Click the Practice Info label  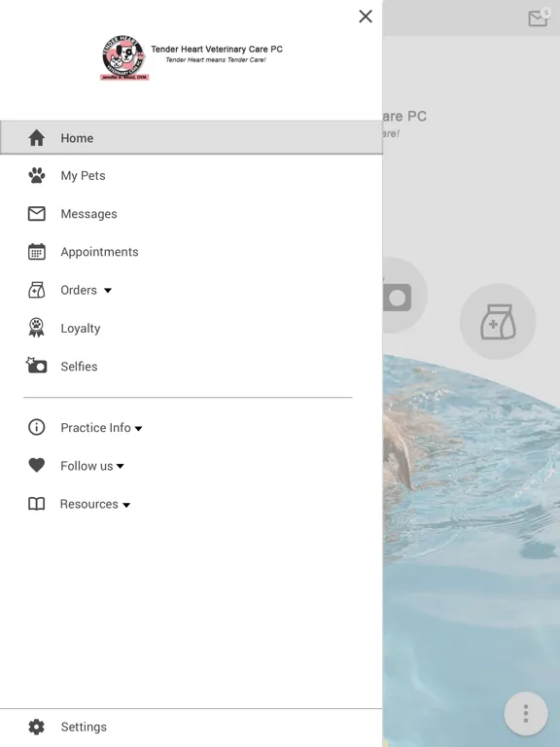(x=95, y=427)
